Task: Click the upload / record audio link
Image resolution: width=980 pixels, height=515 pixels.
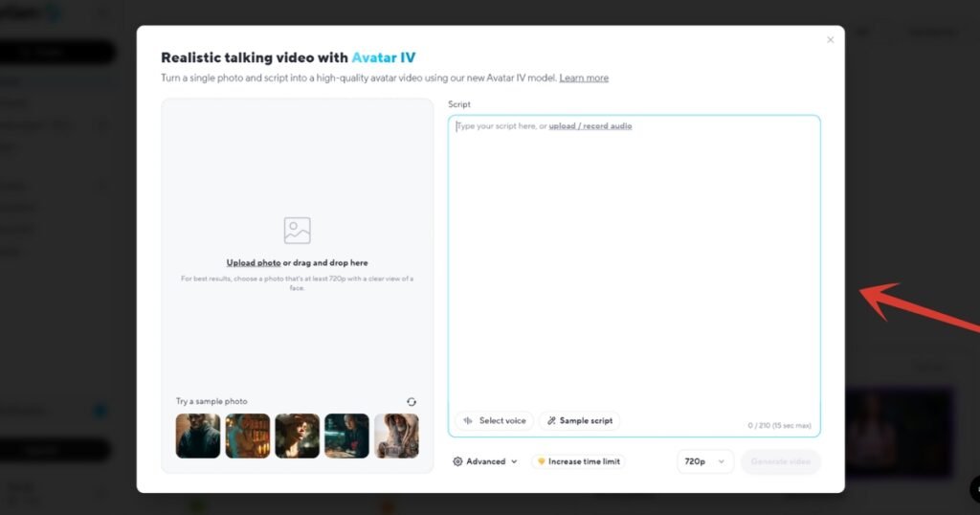Action: pos(590,126)
